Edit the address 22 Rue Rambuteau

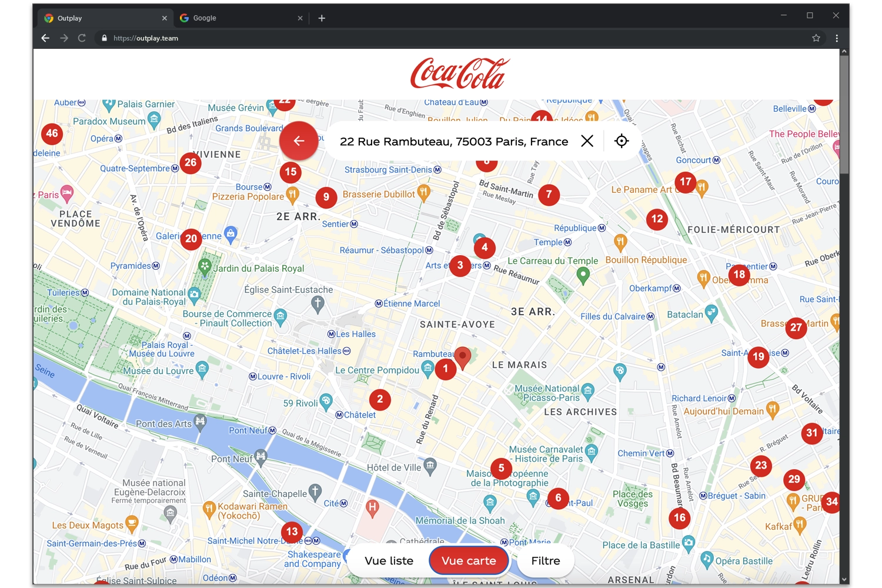pyautogui.click(x=454, y=142)
